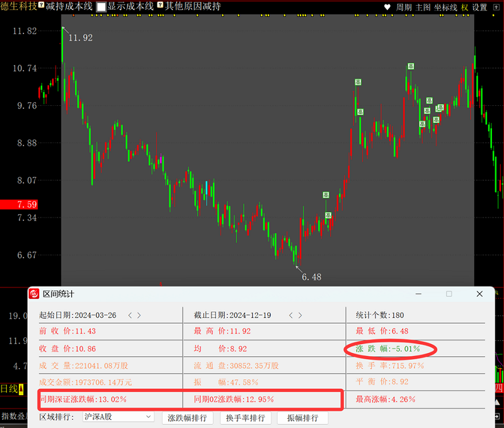Viewport: 504px width, 428px height.
Task: Click the 权 adjust-price indicator
Action: click(x=464, y=7)
